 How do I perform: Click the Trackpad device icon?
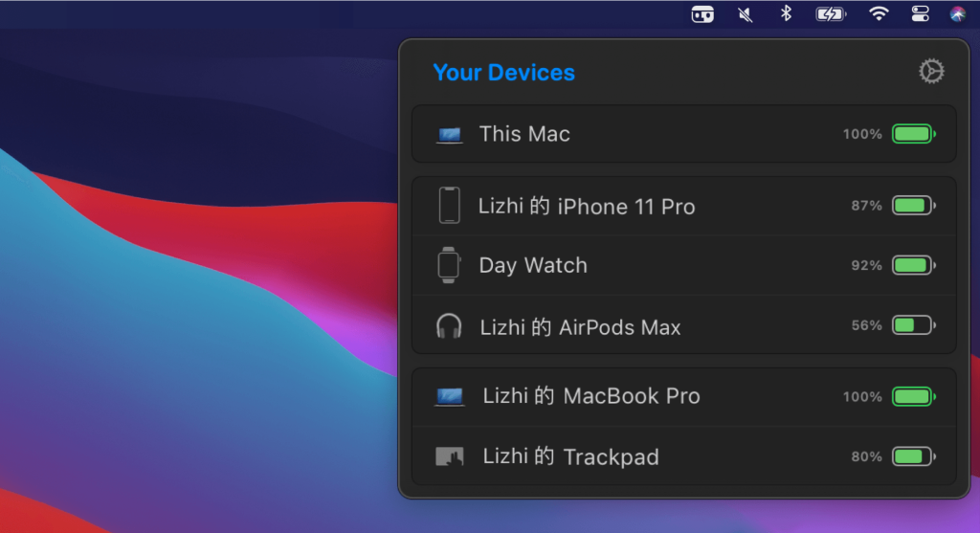point(450,456)
